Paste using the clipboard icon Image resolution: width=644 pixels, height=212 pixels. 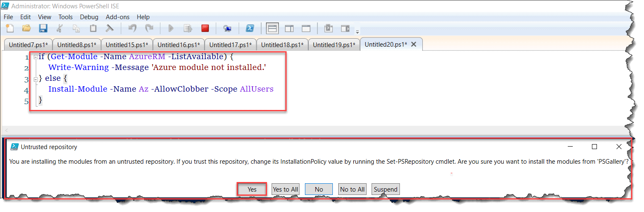click(93, 28)
